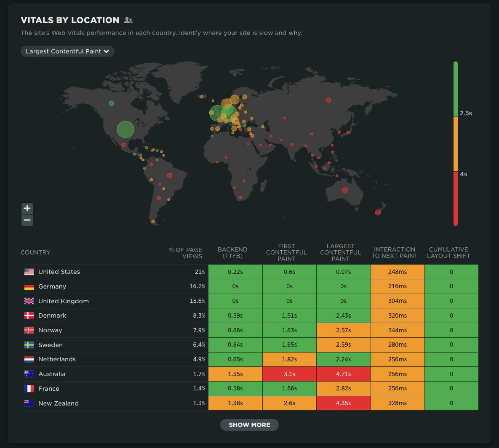Click the users icon beside Vitals by Location
Viewport: 499px width, 448px height.
pos(128,20)
